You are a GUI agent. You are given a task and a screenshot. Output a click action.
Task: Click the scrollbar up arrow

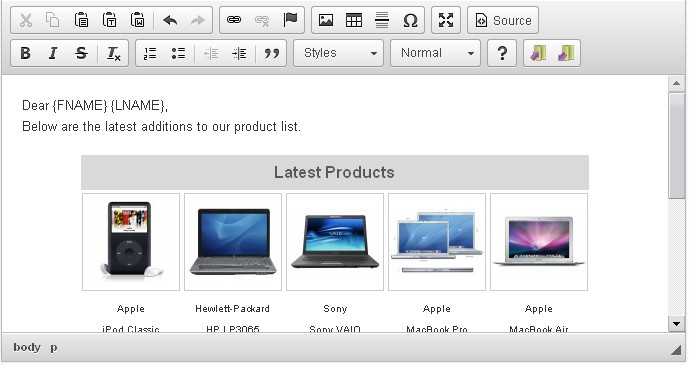pos(676,83)
